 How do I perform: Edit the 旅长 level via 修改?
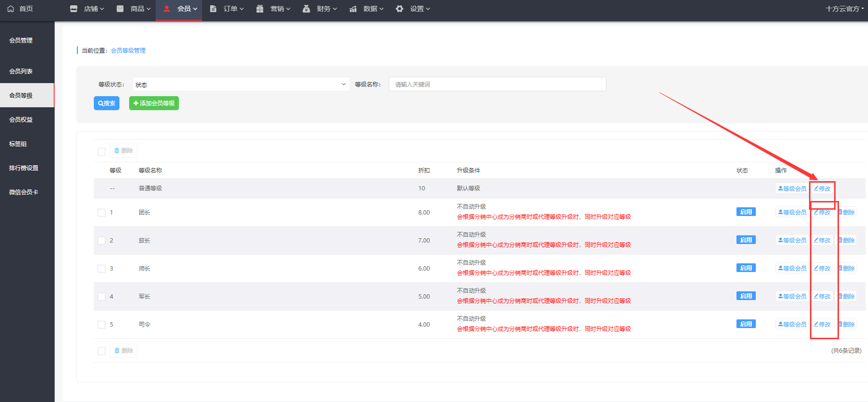(x=822, y=240)
